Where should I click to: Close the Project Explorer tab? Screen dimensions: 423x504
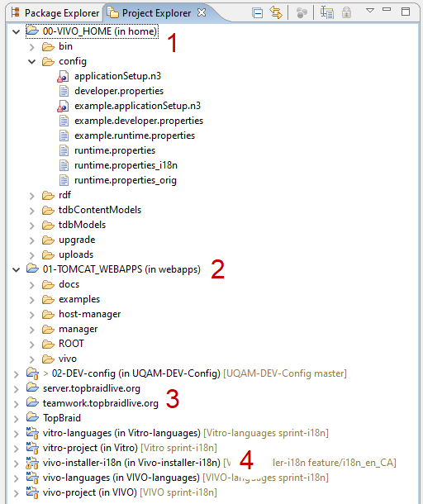(202, 12)
